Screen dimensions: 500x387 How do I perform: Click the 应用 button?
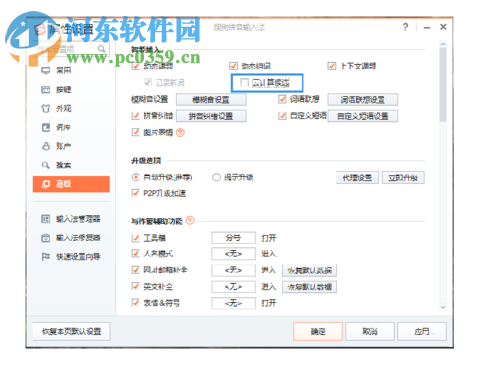422,331
